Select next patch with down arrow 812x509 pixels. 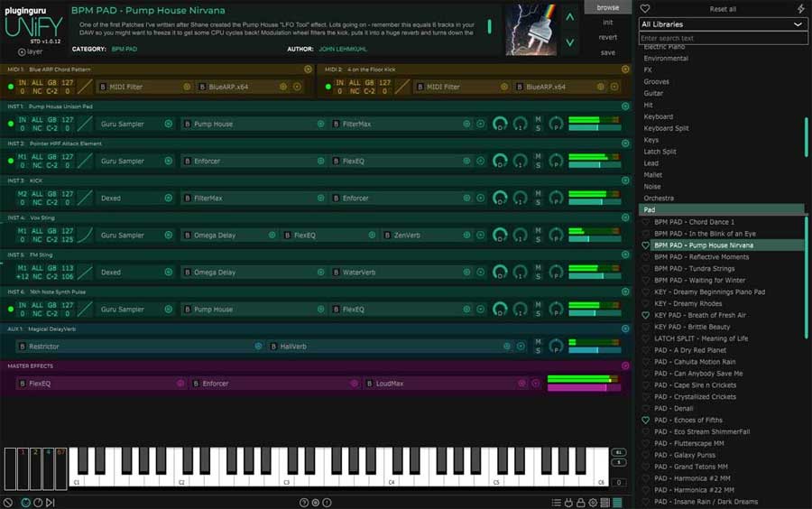click(x=569, y=42)
